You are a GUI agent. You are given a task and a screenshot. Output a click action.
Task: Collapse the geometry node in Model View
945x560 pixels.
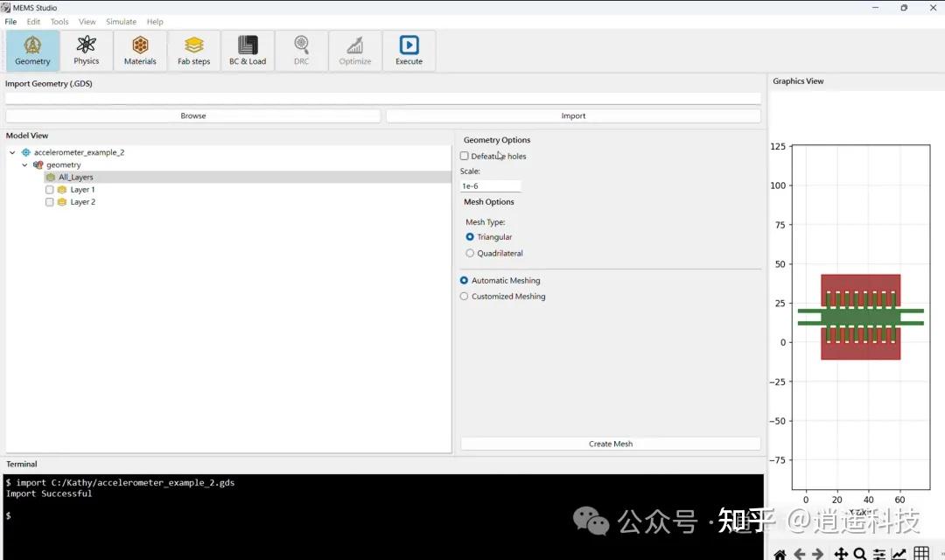[x=24, y=164]
